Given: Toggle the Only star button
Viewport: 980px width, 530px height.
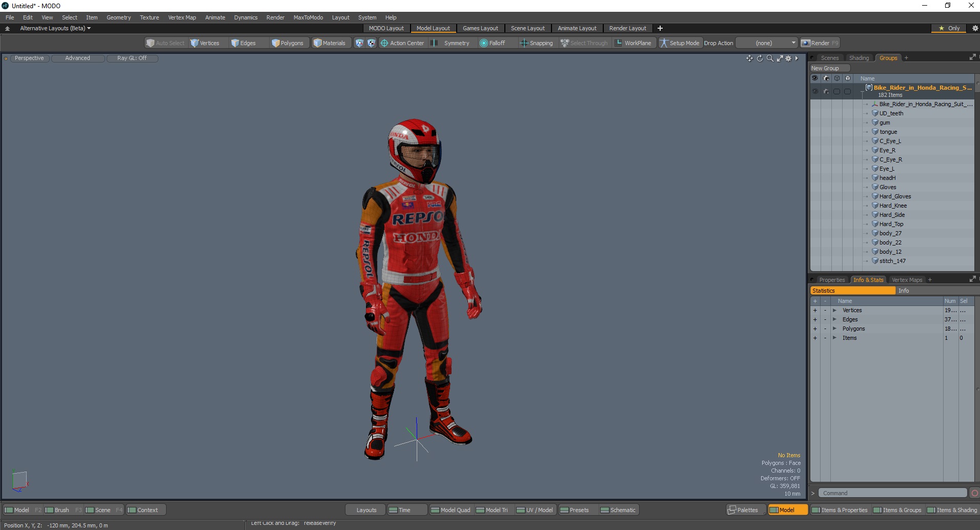Looking at the screenshot, I should [949, 28].
